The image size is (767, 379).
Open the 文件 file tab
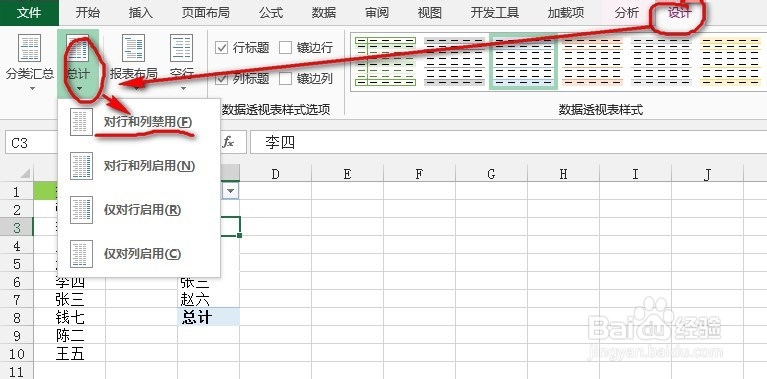pos(29,13)
